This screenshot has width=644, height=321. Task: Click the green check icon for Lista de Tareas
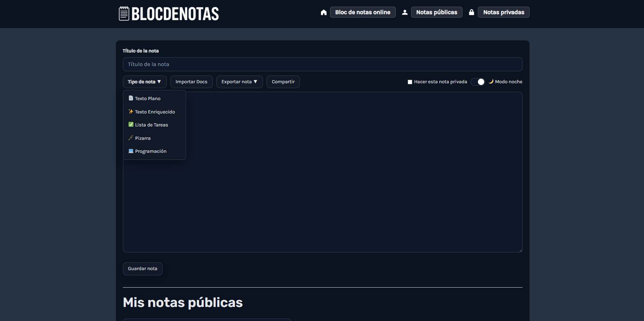point(131,124)
